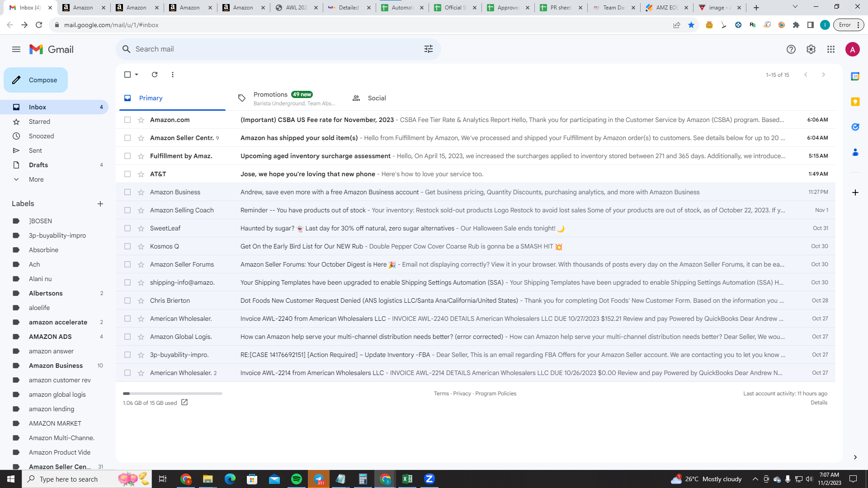
Task: Open the Google account avatar
Action: tap(853, 49)
